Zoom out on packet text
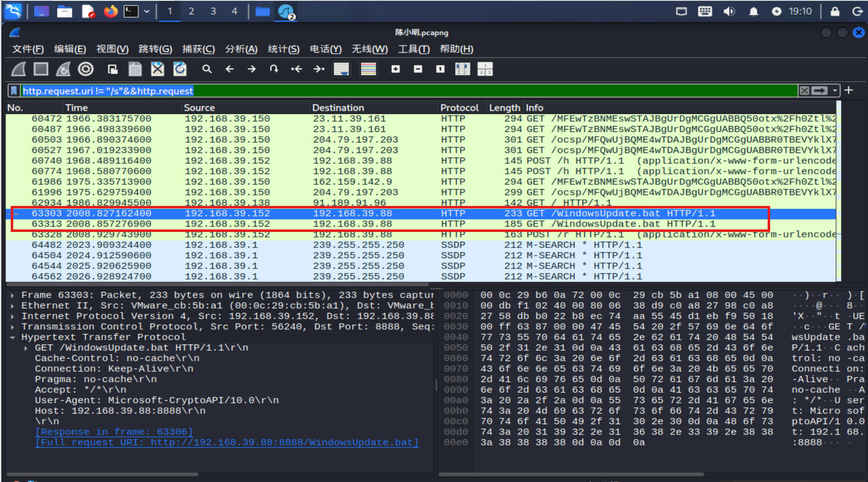 [x=418, y=69]
